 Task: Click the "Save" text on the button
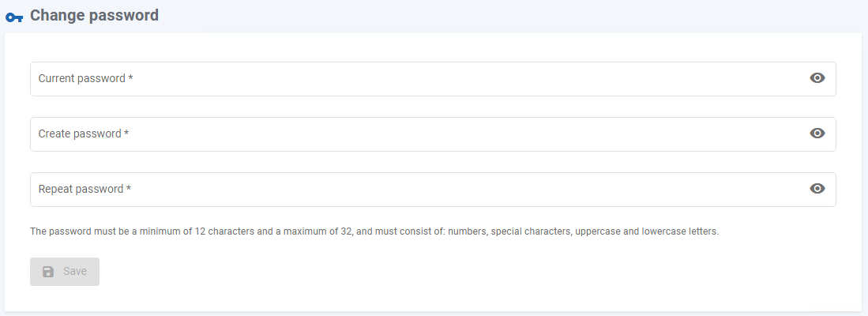click(x=75, y=272)
